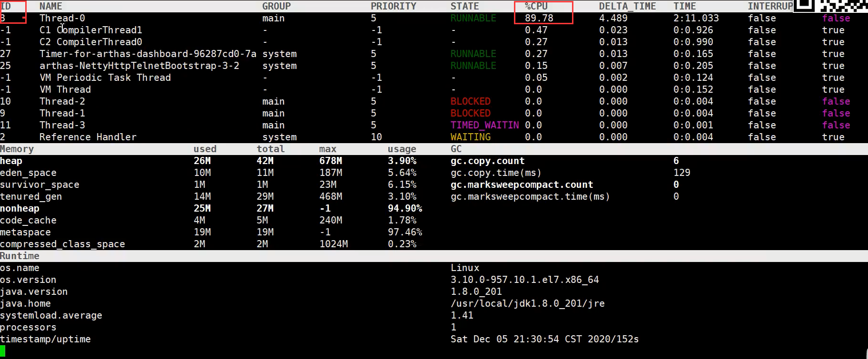
Task: Click the 1.41 system load value
Action: (462, 315)
